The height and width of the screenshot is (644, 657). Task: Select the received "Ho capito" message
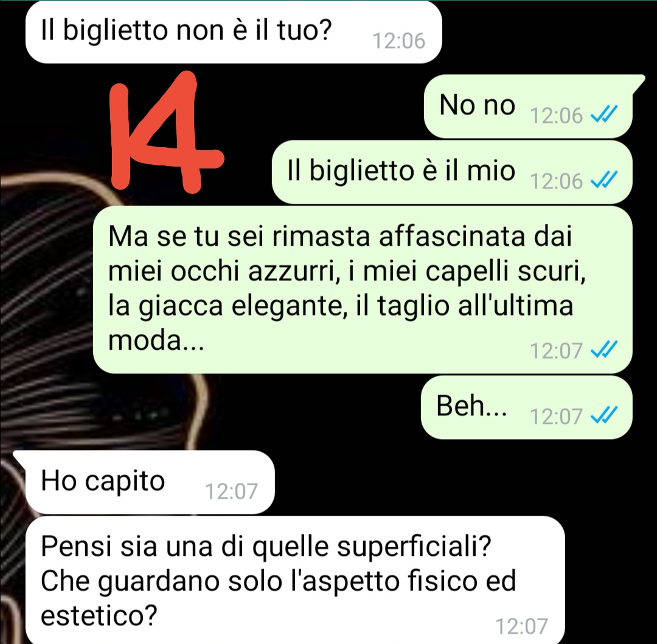click(145, 482)
